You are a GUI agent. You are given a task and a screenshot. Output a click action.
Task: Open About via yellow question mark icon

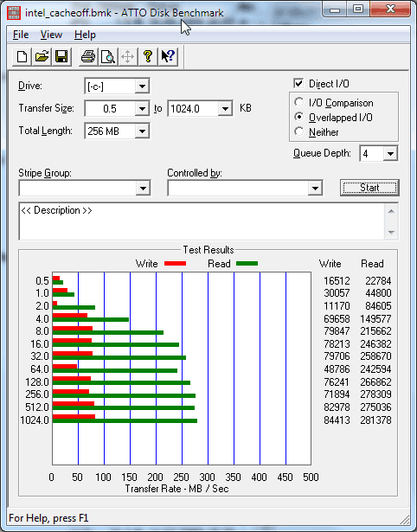[148, 56]
